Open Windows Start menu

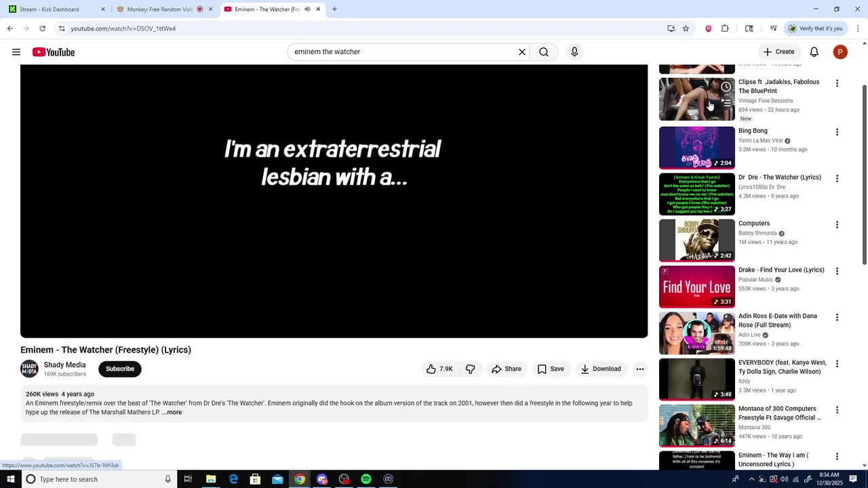[x=10, y=479]
